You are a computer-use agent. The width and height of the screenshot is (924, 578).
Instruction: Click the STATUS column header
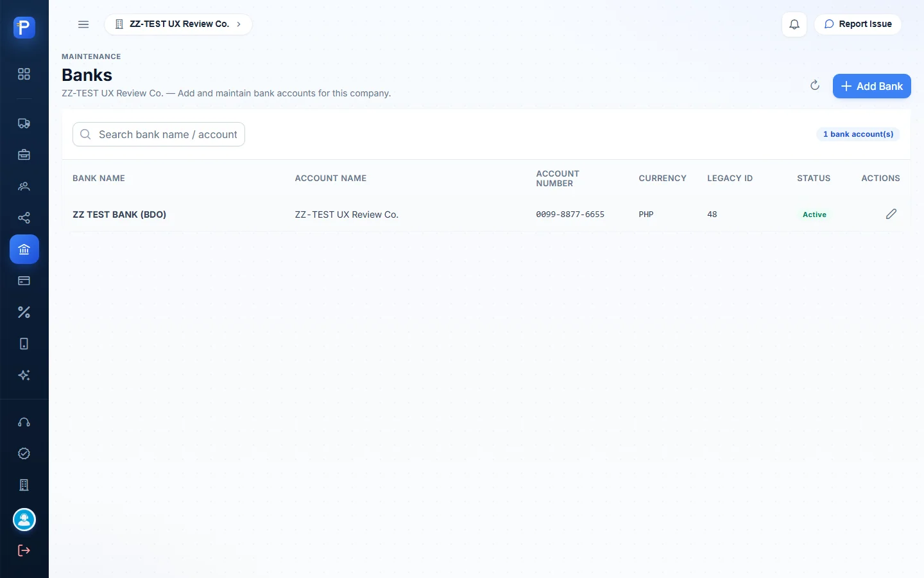coord(814,179)
